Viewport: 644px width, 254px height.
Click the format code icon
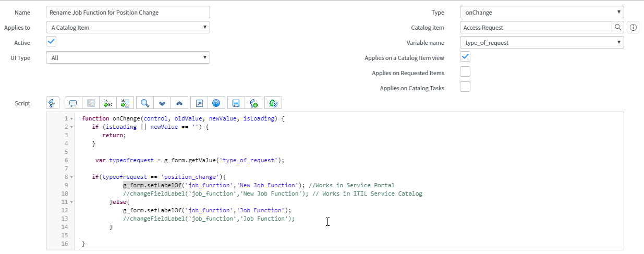click(90, 103)
